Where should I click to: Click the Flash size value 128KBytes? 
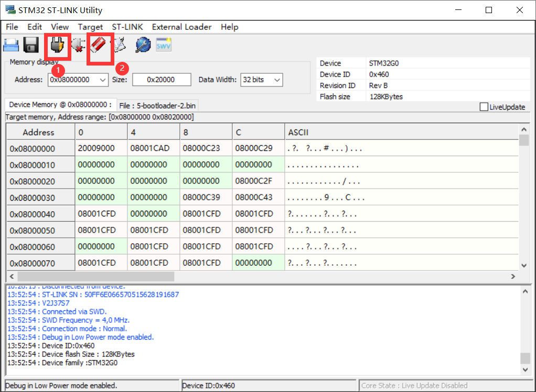coord(387,96)
